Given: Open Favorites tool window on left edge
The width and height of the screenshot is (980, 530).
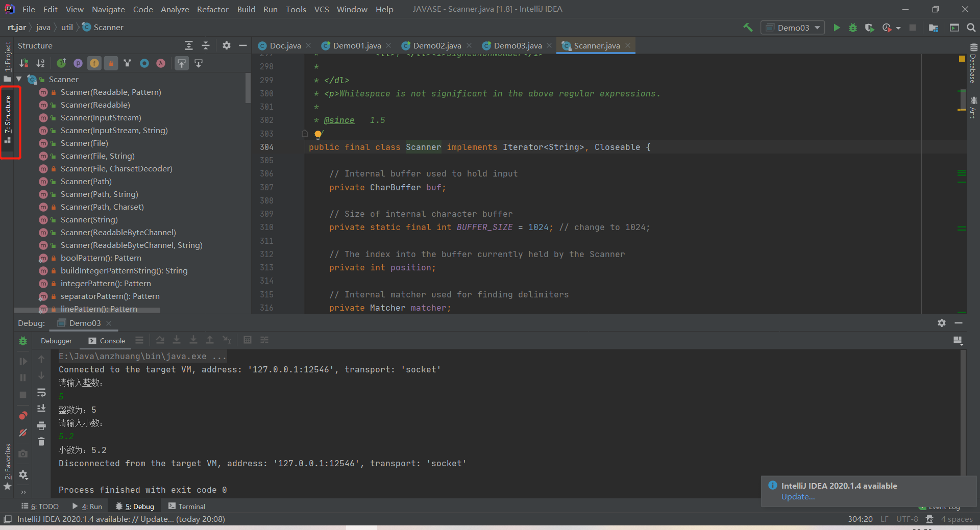Looking at the screenshot, I should pos(7,467).
